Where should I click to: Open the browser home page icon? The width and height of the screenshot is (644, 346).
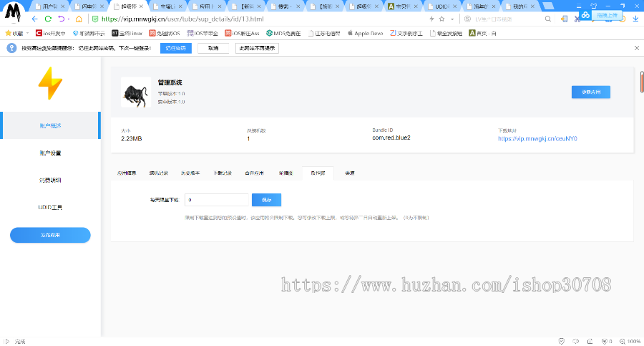point(79,19)
